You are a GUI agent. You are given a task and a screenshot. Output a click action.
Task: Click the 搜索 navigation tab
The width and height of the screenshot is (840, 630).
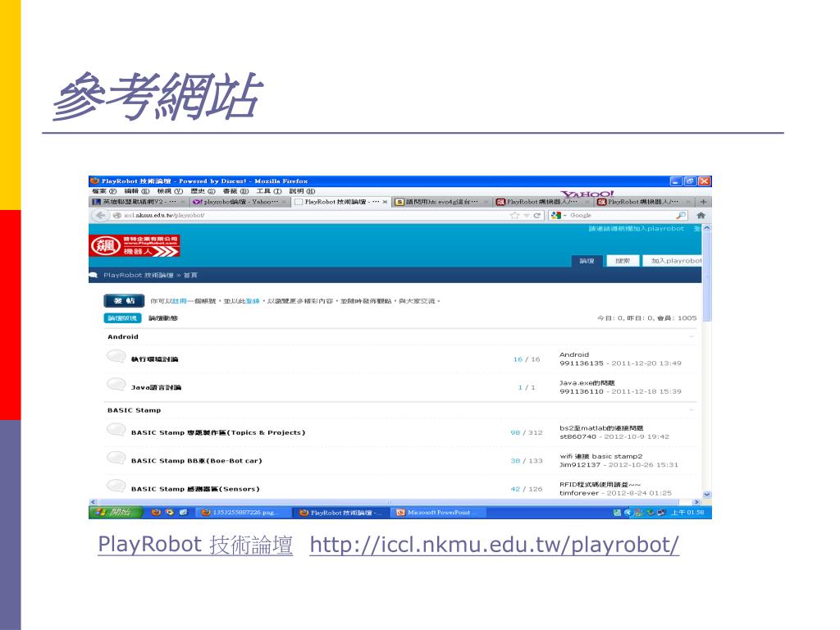pyautogui.click(x=623, y=261)
